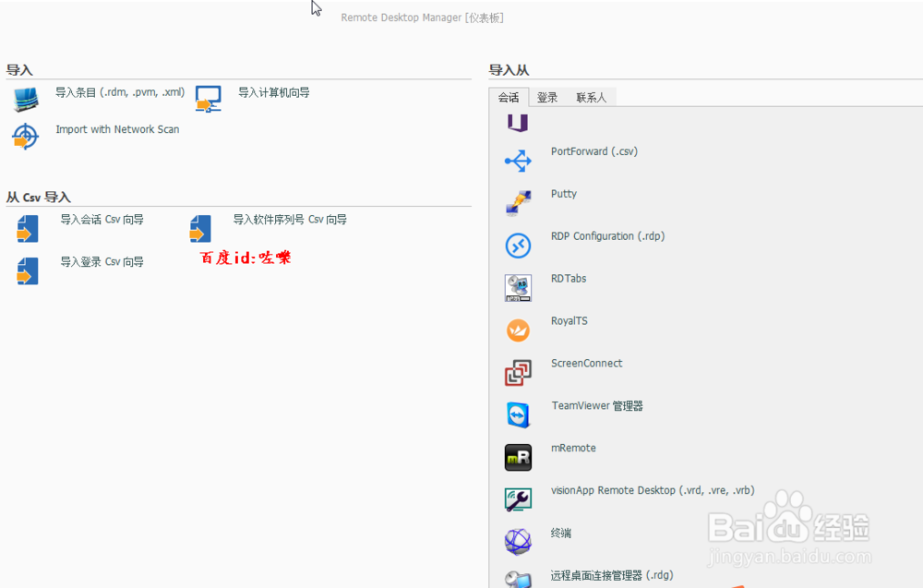Select RDP Configuration (.rdp) entry
Image resolution: width=923 pixels, height=588 pixels.
tap(607, 236)
